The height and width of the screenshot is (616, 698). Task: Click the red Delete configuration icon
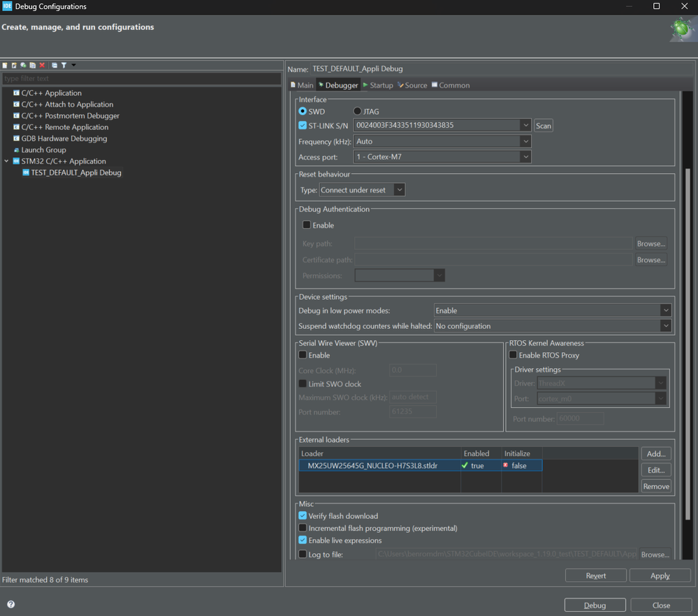pos(42,65)
